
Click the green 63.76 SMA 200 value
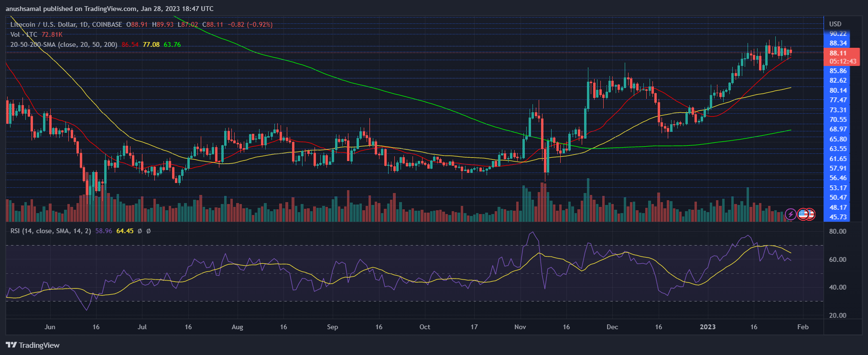172,44
